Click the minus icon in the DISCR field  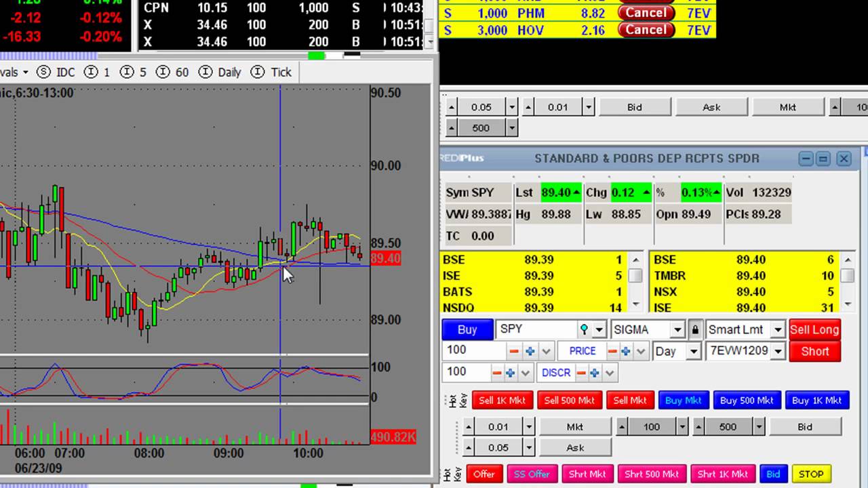click(x=582, y=373)
